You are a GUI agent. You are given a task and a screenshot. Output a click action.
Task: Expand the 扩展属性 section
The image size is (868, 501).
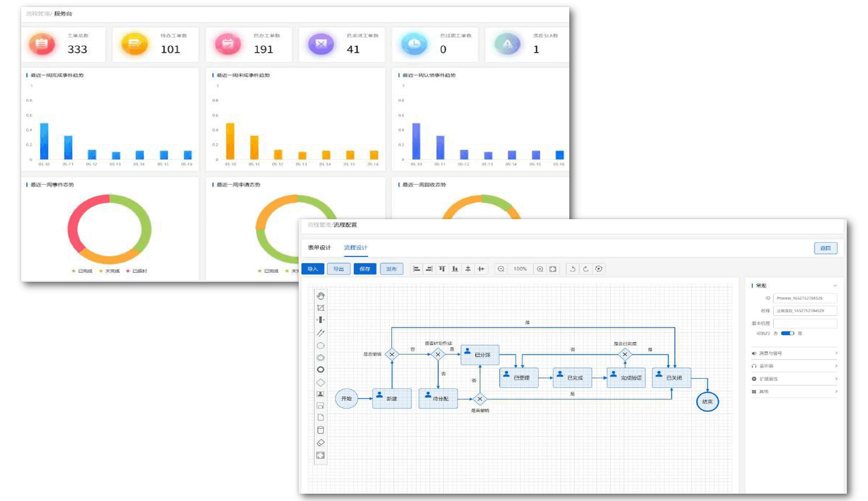[794, 379]
